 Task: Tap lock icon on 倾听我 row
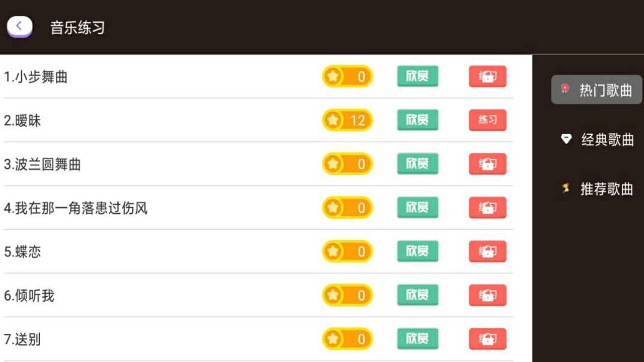click(x=488, y=295)
